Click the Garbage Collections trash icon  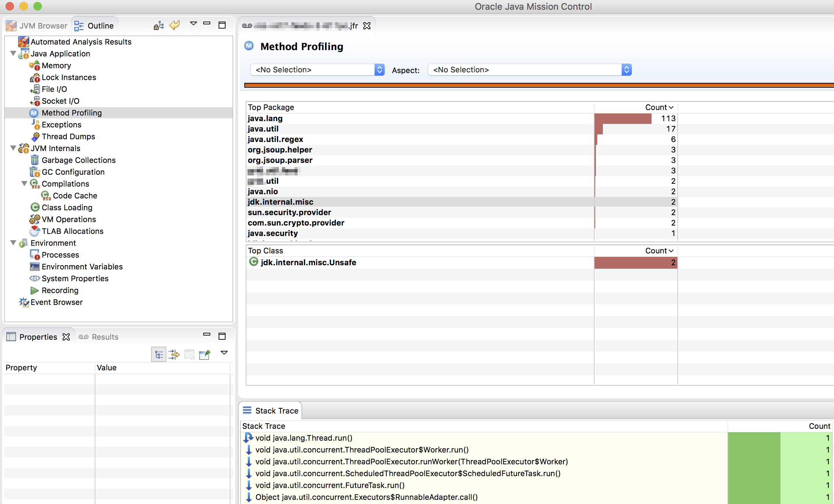point(34,160)
